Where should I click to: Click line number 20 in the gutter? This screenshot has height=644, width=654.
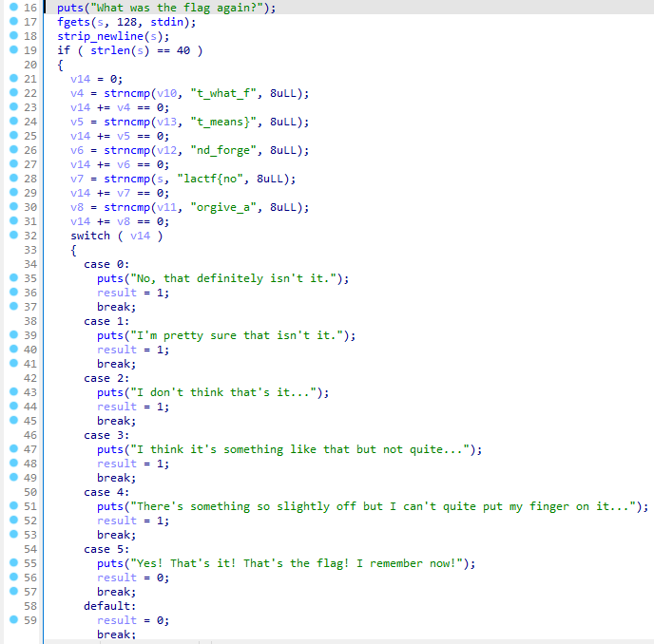coord(30,65)
